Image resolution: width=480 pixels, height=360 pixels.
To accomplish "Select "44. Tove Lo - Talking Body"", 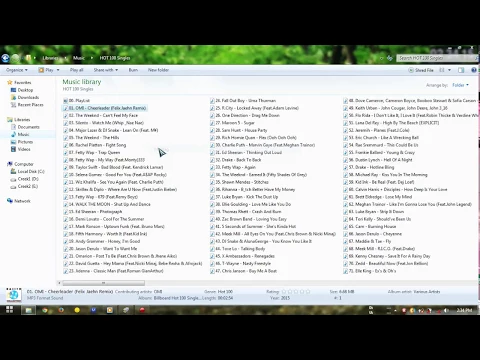I will [x=238, y=249].
